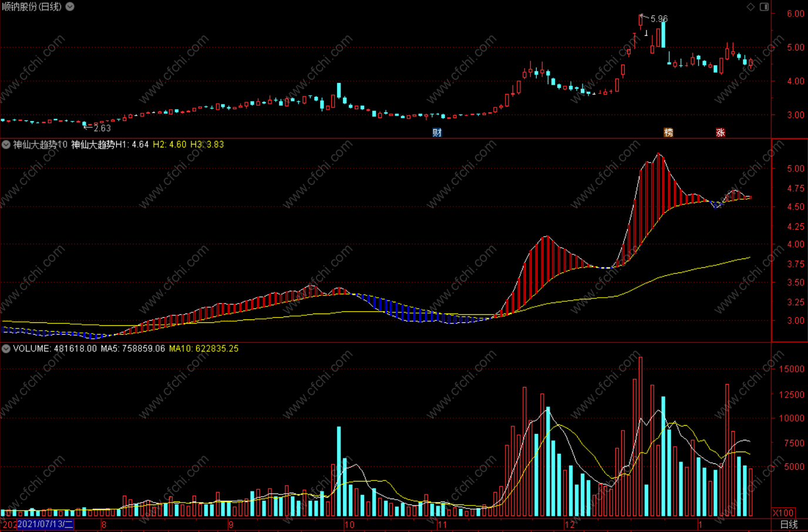Toggle the side panel icon at top right

pos(764,6)
